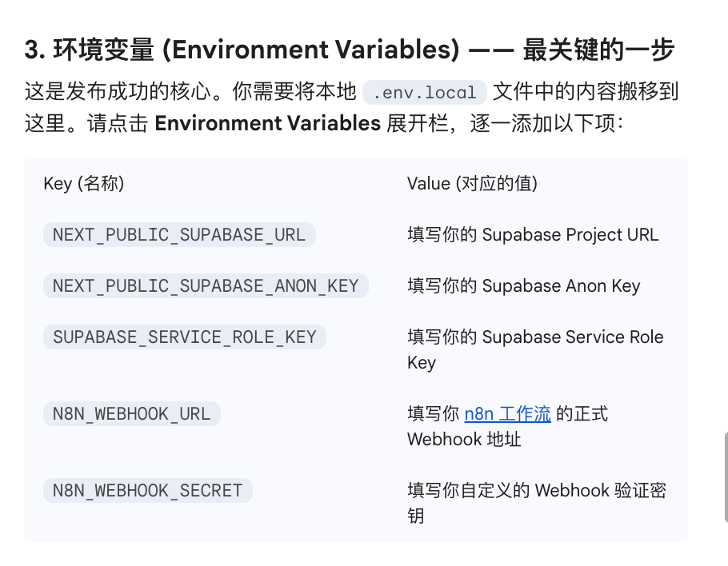Click the 'Webhook 地址' text line
The height and width of the screenshot is (566, 728).
pyautogui.click(x=464, y=440)
